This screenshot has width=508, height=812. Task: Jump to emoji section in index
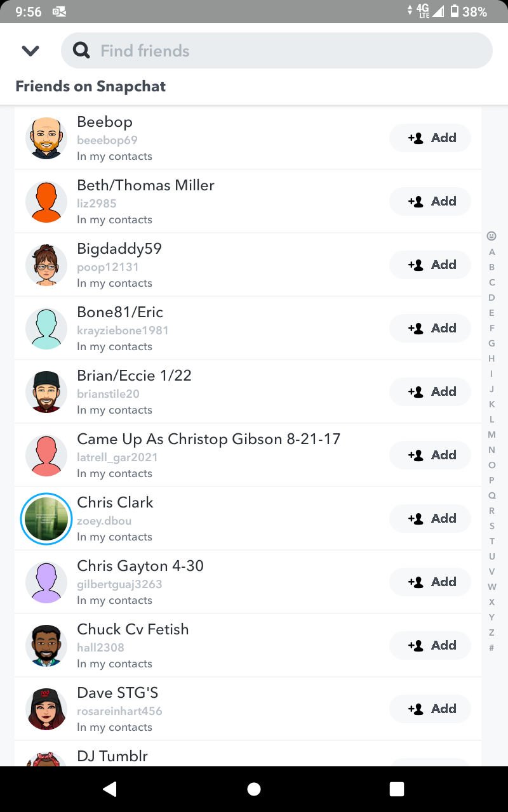click(491, 236)
